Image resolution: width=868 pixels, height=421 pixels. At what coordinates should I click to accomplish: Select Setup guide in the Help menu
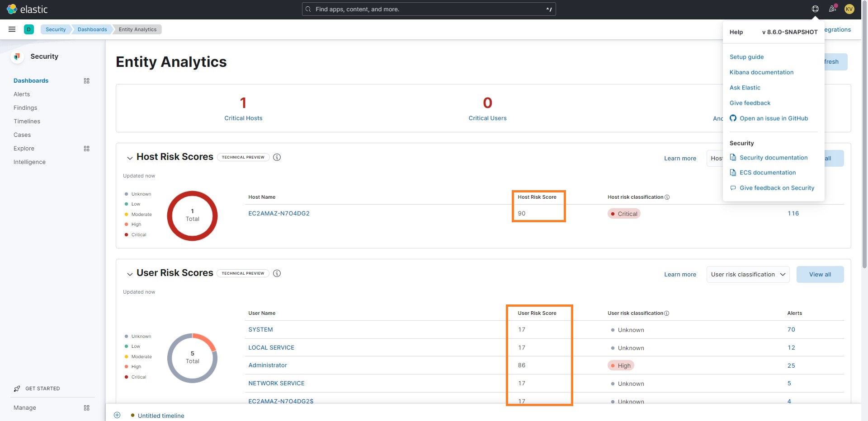point(746,56)
